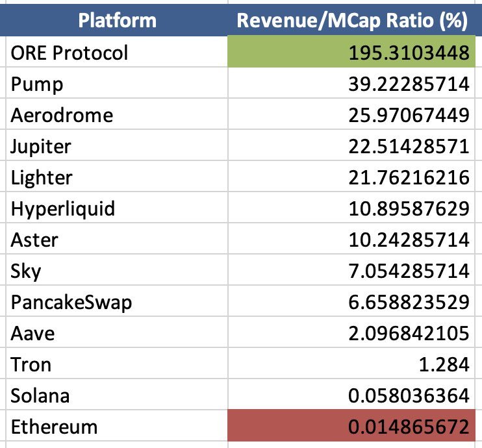The width and height of the screenshot is (482, 448).
Task: Select the value 7.054285714
Action: [351, 270]
